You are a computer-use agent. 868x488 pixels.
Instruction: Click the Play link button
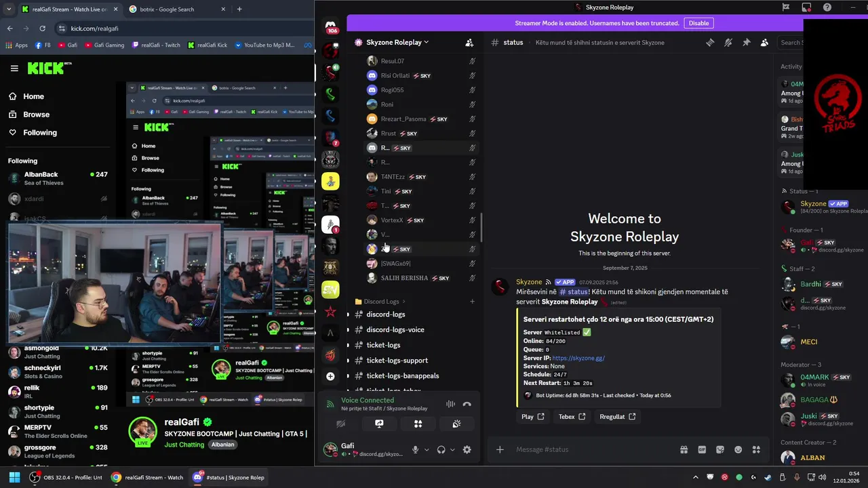coord(533,417)
